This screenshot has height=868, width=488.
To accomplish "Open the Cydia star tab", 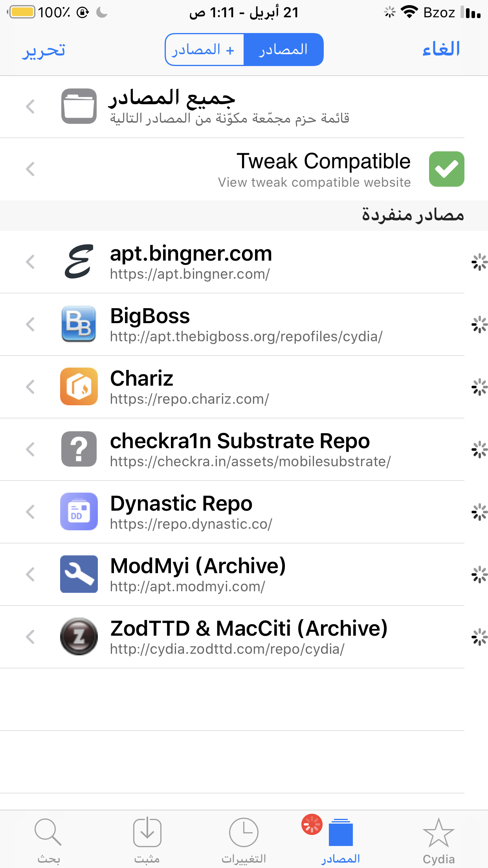I will tap(438, 841).
